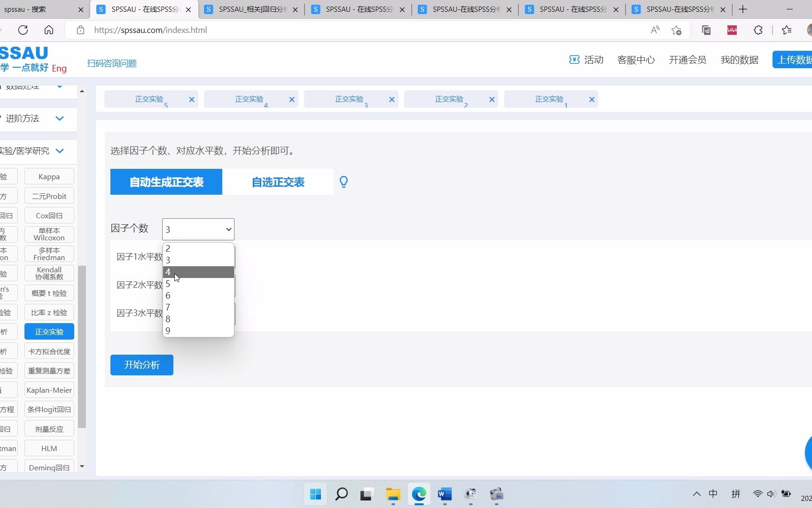Open Task View on taskbar
The width and height of the screenshot is (812, 508).
click(367, 494)
